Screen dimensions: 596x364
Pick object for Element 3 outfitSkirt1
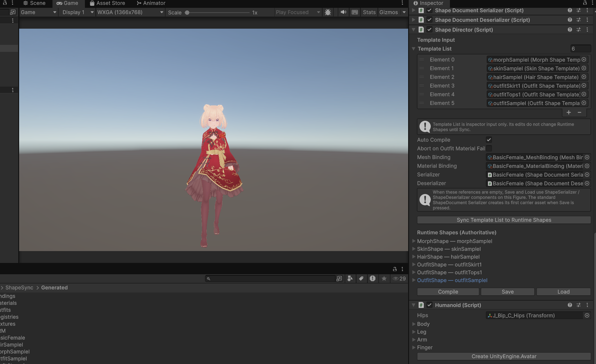click(584, 86)
